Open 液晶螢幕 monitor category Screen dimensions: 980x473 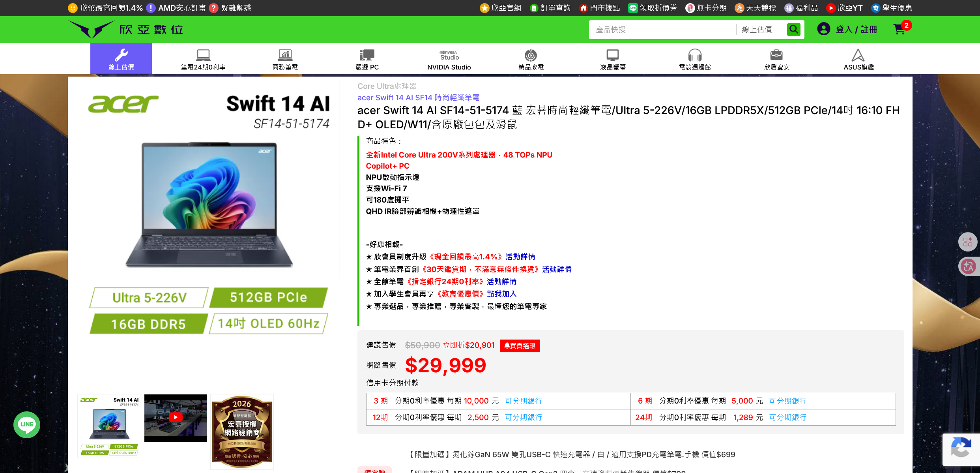tap(613, 59)
